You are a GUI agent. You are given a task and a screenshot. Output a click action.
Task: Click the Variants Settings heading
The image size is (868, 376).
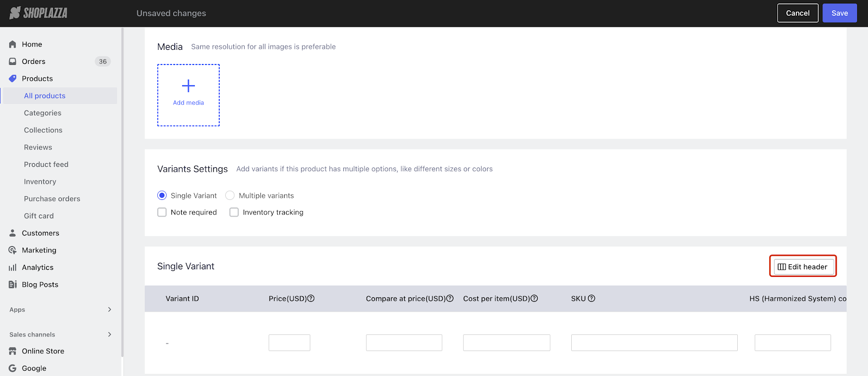193,169
